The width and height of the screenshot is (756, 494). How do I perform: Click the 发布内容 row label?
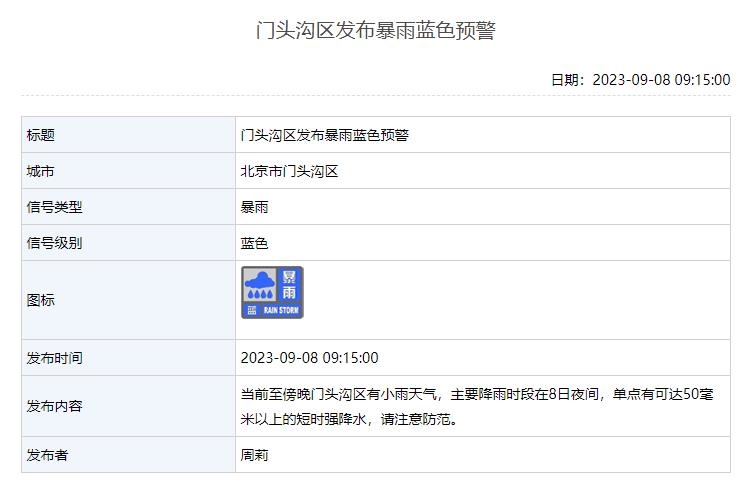(54, 406)
